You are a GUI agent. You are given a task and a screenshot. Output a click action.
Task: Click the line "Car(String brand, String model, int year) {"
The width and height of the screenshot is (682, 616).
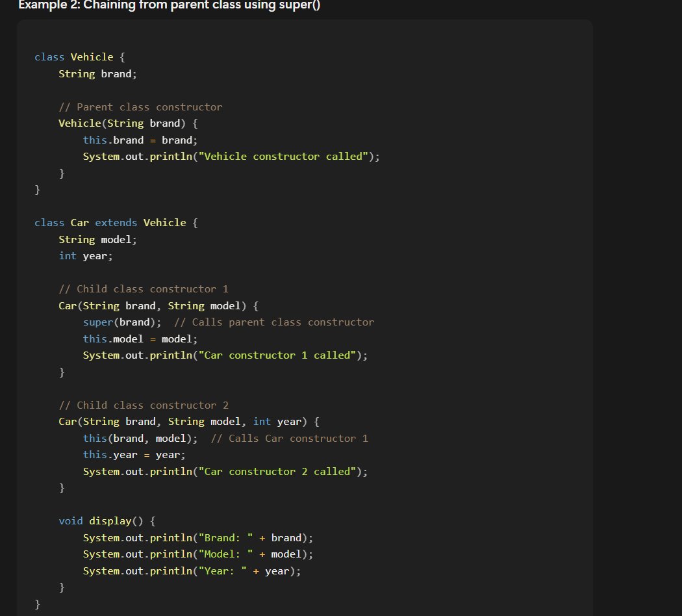click(x=189, y=422)
